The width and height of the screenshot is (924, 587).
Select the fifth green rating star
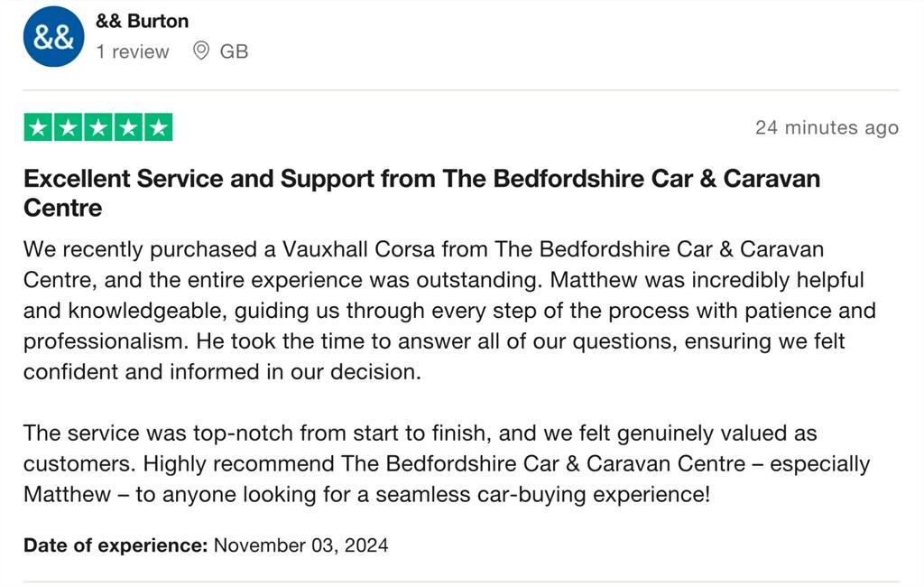(158, 127)
